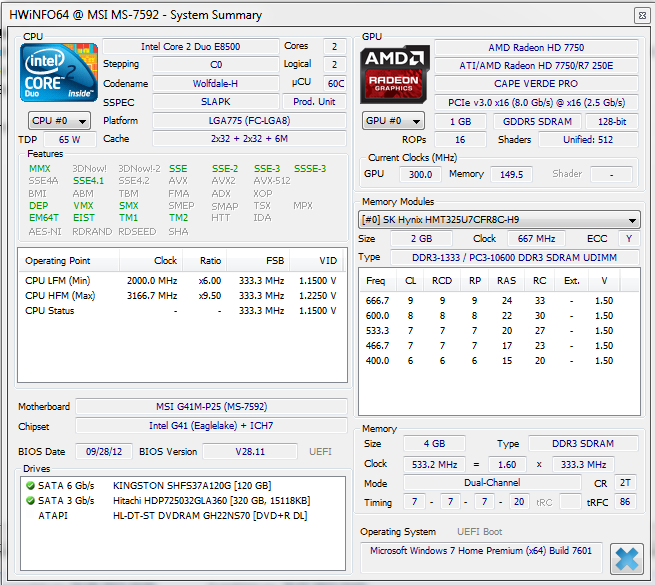Click the 666.7 frequency timing row
This screenshot has width=655, height=585.
[x=499, y=300]
